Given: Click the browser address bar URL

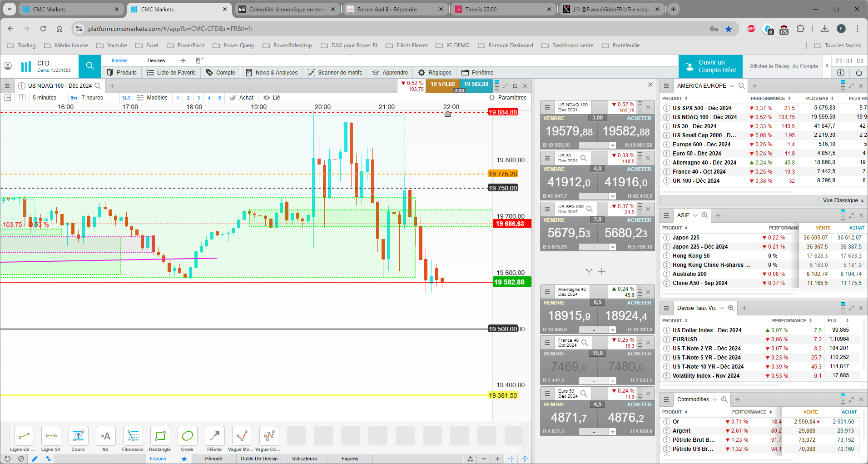Looking at the screenshot, I should point(170,29).
